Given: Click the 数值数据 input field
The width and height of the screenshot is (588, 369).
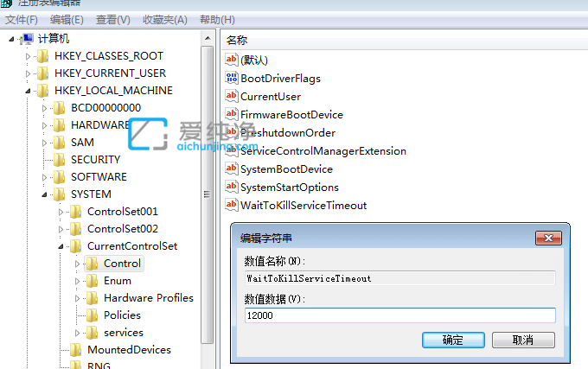Looking at the screenshot, I should (x=400, y=315).
